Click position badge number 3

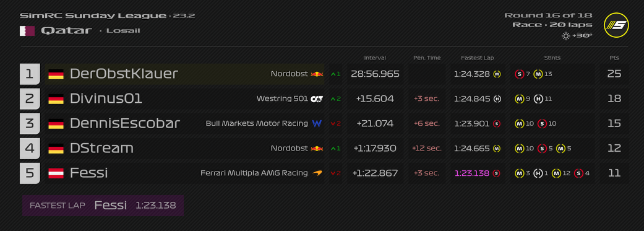coord(30,123)
